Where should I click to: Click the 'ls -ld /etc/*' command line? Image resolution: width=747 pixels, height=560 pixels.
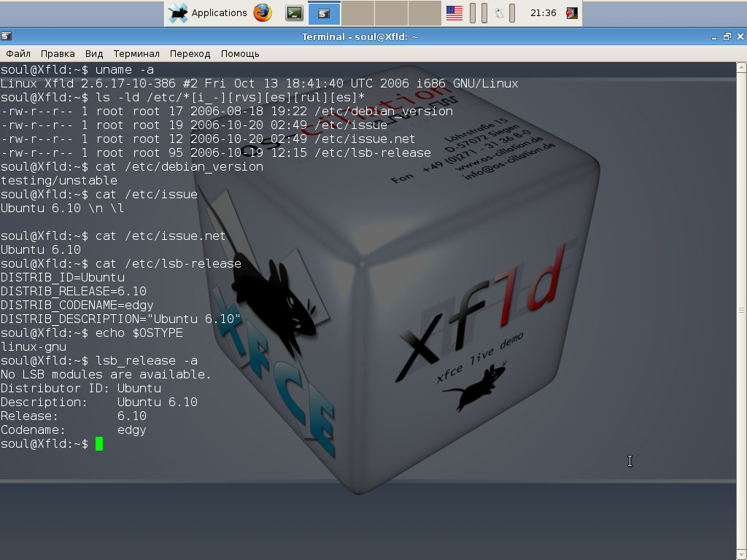[x=183, y=97]
